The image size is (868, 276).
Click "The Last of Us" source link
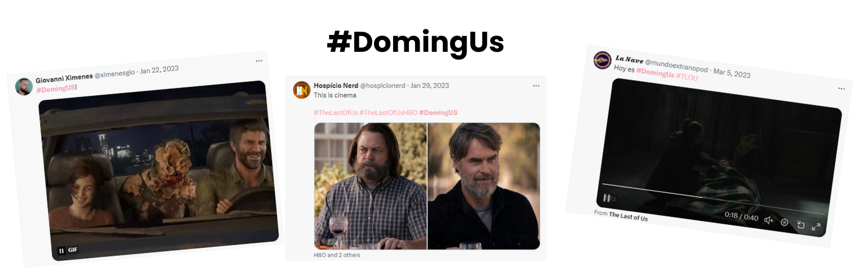tap(629, 217)
